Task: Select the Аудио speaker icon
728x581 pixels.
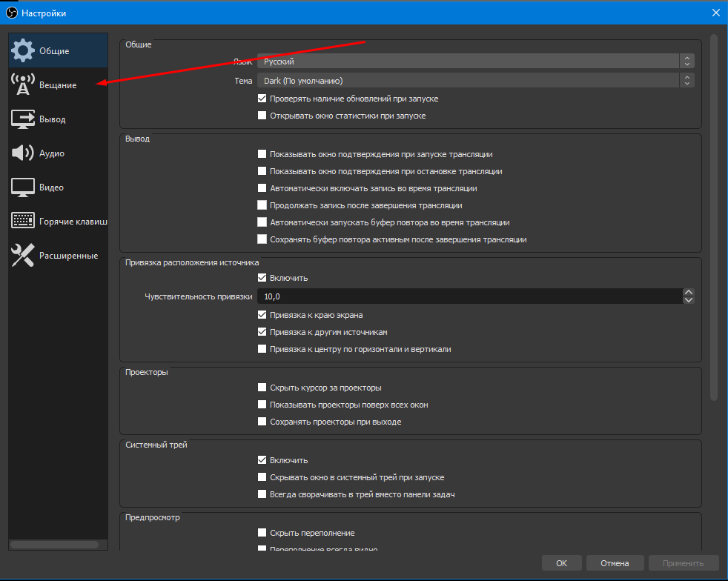Action: coord(23,153)
